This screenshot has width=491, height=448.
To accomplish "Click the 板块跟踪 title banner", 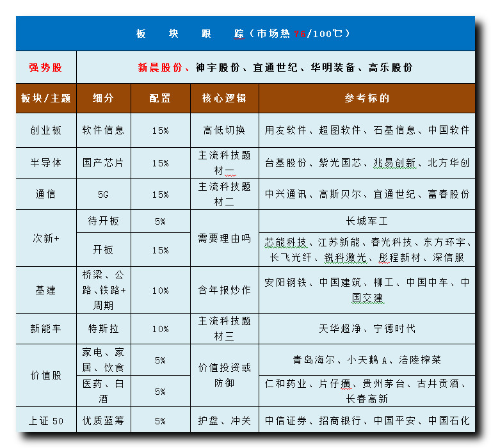I will click(x=245, y=34).
